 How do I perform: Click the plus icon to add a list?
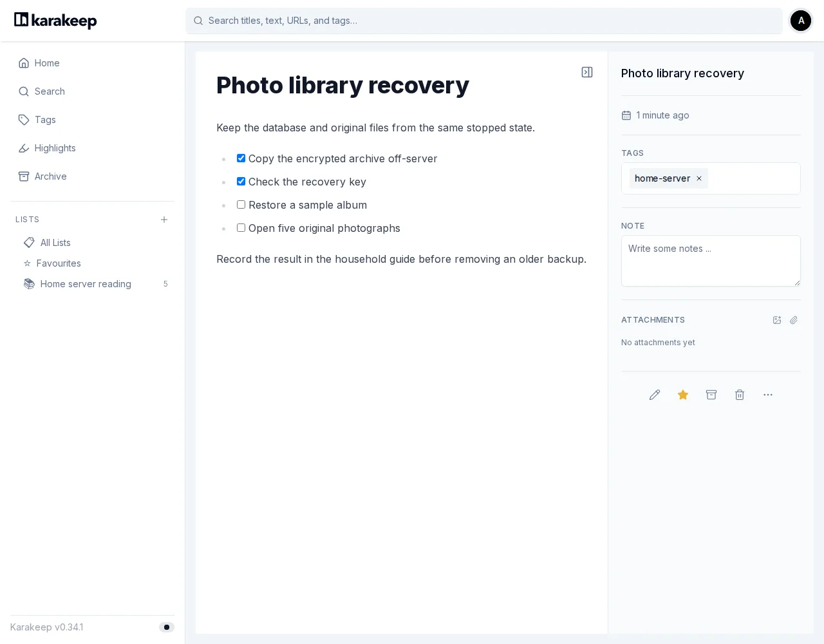[x=164, y=220]
